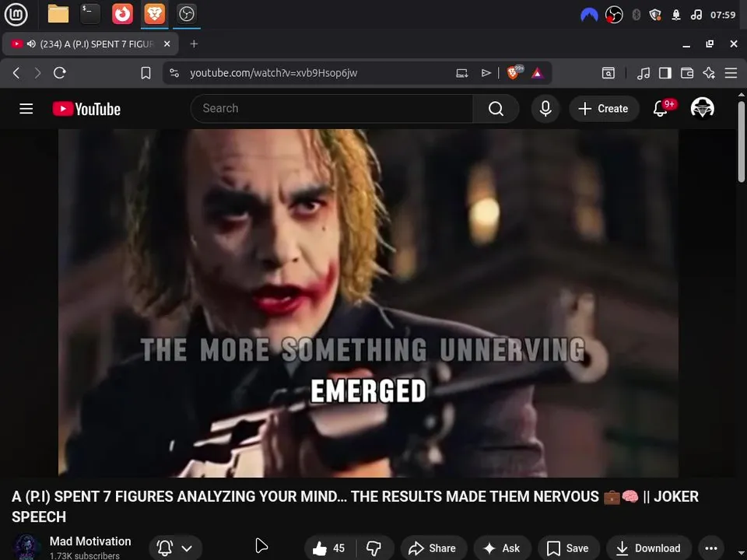Click the Share button
The image size is (747, 560).
click(x=433, y=548)
